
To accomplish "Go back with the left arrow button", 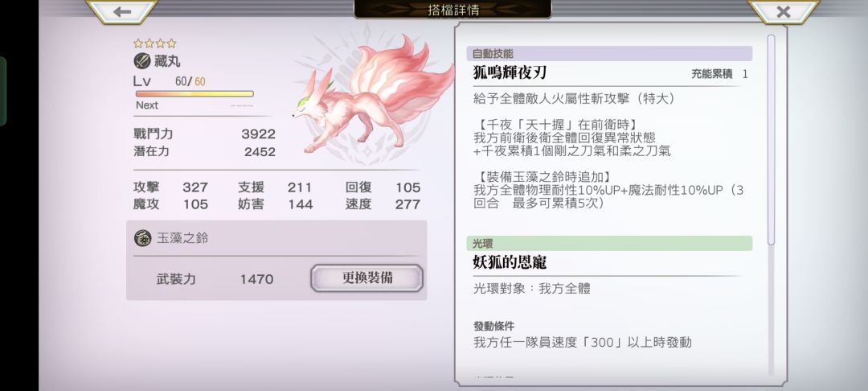I will [x=122, y=11].
